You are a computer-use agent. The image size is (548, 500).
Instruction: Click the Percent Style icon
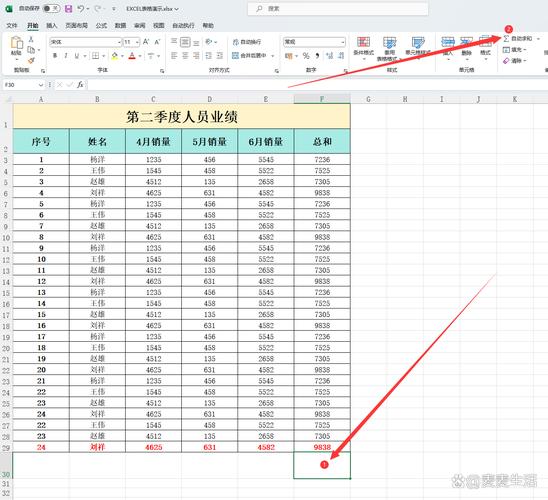[306, 56]
